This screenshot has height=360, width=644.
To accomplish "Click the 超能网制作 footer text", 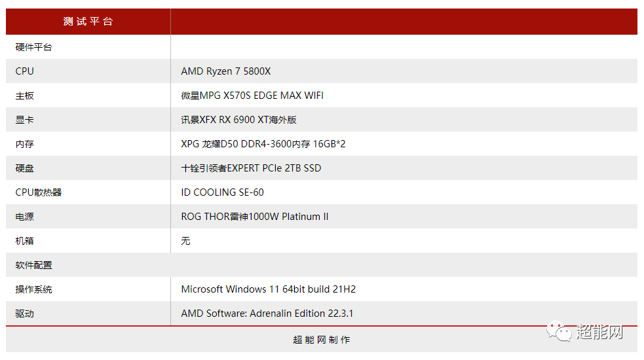I will [322, 340].
